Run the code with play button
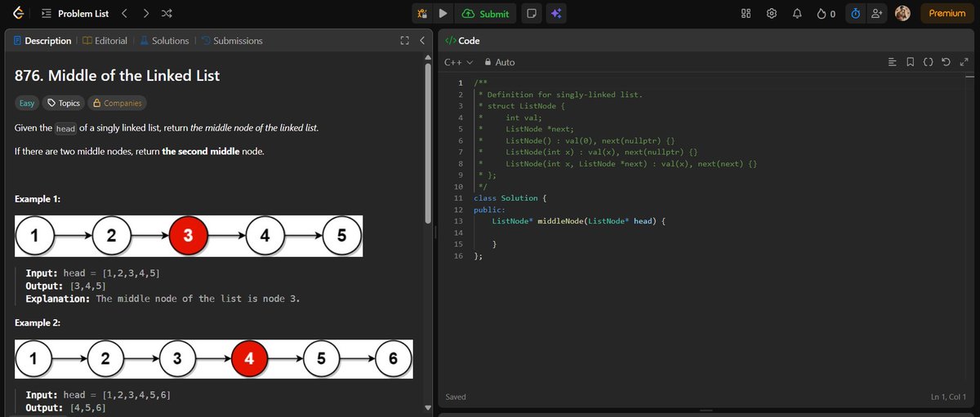 point(443,13)
